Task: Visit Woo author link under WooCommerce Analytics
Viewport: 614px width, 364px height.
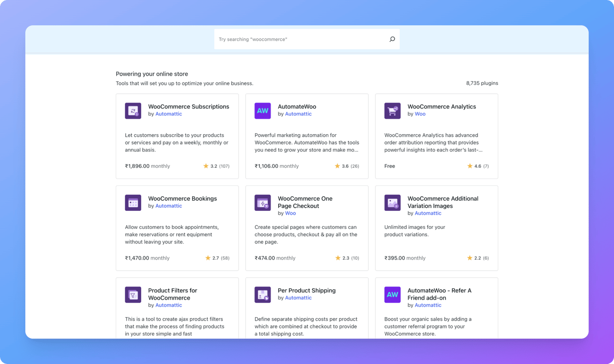Action: 420,114
